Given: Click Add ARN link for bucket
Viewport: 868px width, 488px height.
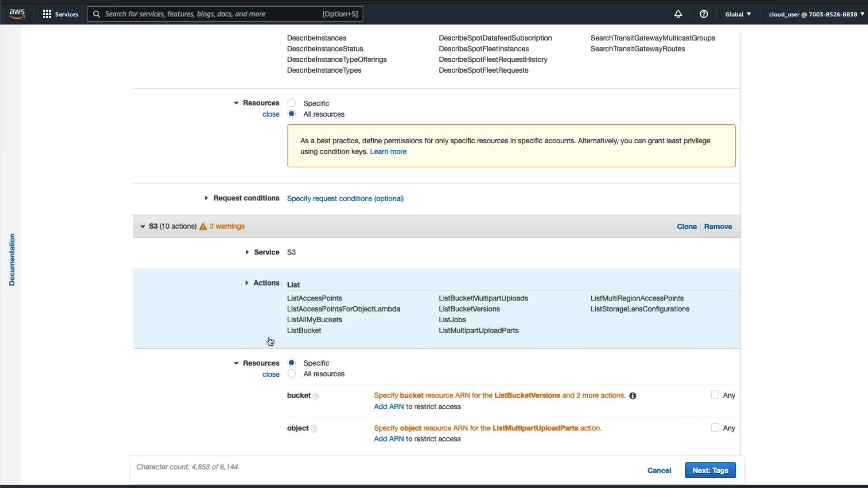Looking at the screenshot, I should coord(388,407).
